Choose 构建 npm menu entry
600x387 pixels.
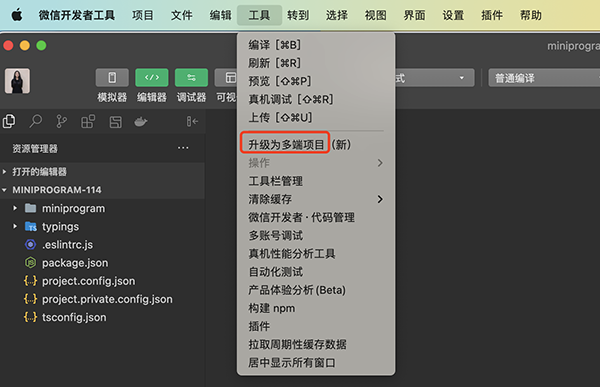point(316,308)
